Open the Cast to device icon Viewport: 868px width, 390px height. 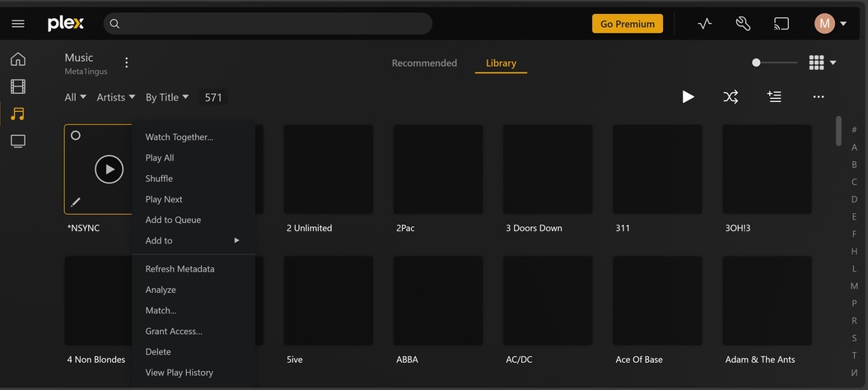tap(781, 24)
